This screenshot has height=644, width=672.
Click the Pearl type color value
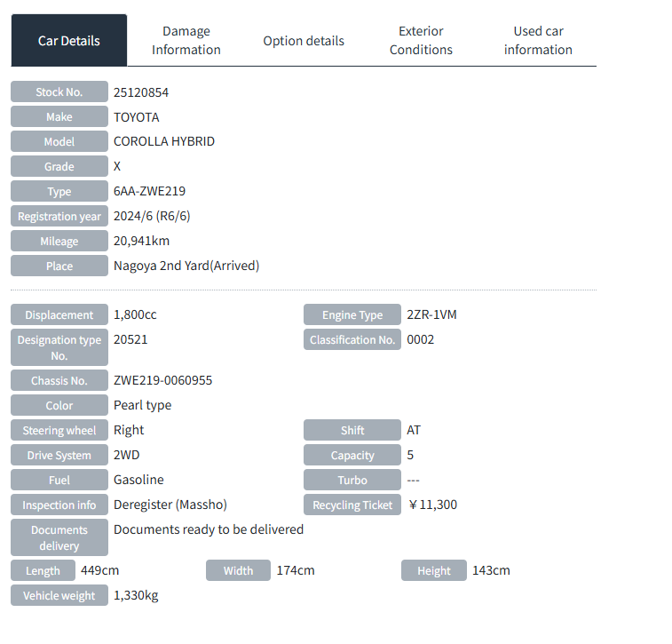[x=143, y=405]
